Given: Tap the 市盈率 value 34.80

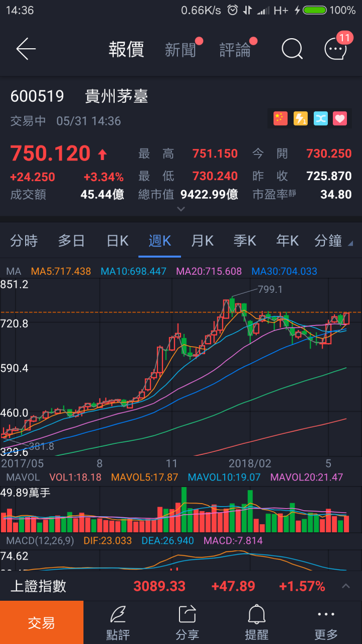Looking at the screenshot, I should pos(336,194).
